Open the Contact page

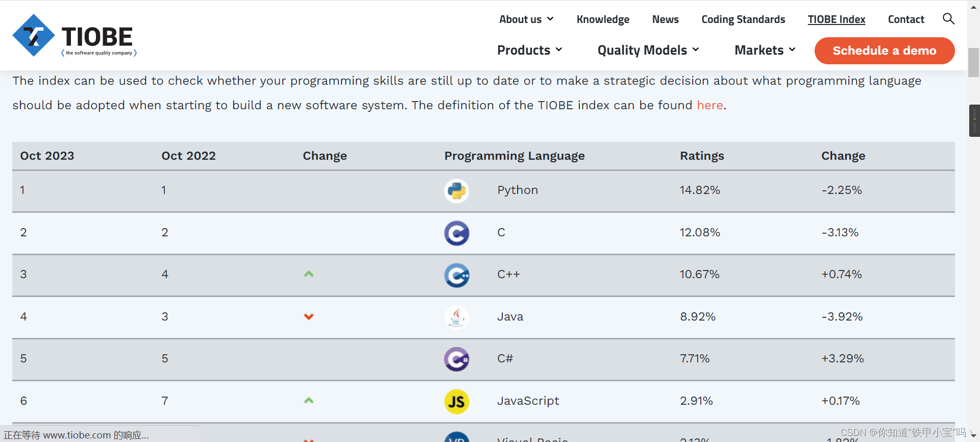pyautogui.click(x=906, y=19)
